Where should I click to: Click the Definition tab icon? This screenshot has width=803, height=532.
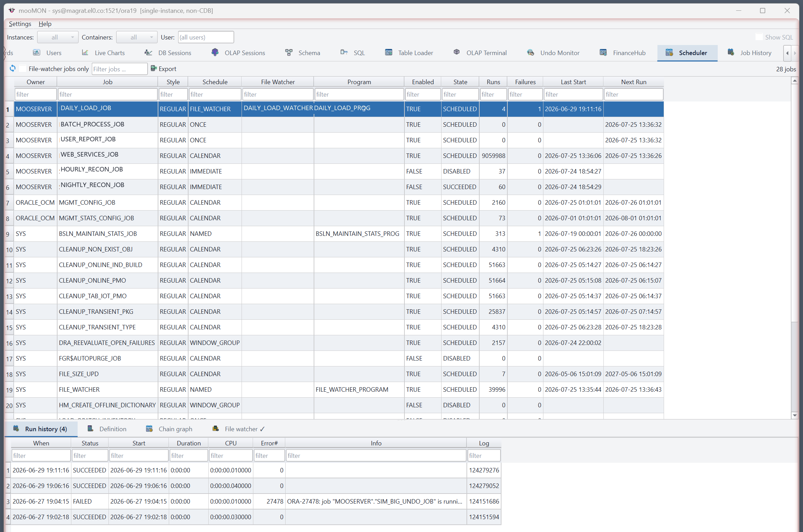[90, 428]
